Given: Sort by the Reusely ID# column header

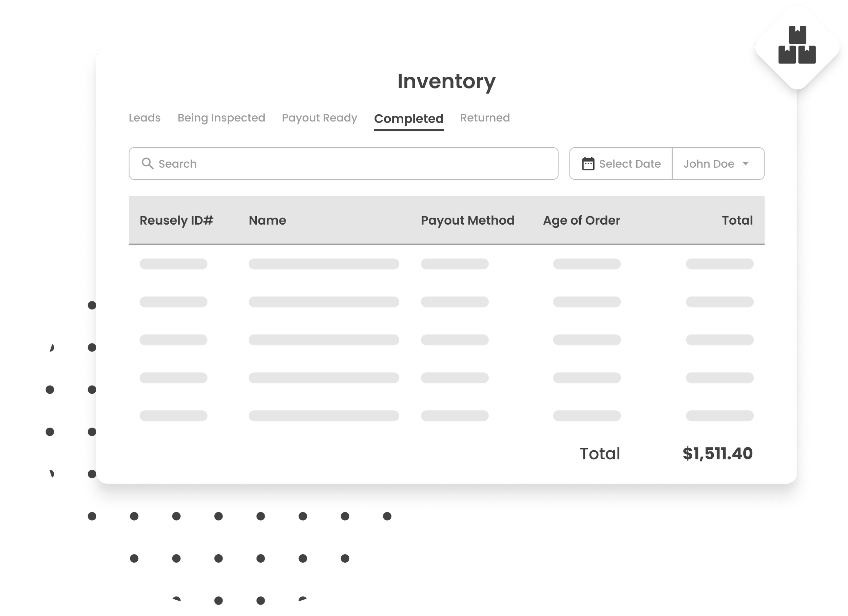Looking at the screenshot, I should (x=176, y=221).
